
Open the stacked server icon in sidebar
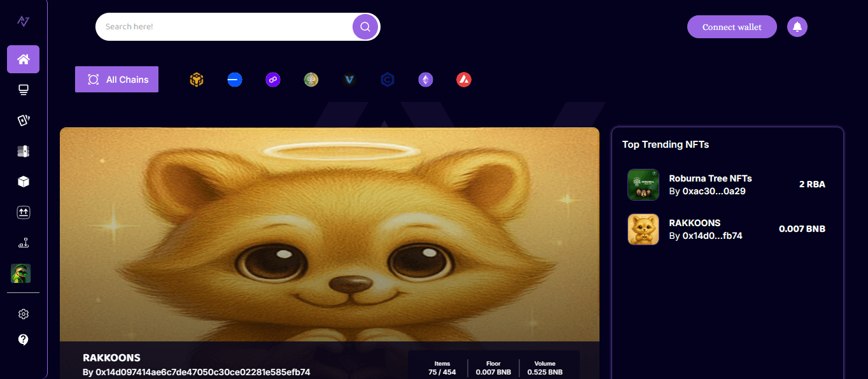[x=24, y=151]
